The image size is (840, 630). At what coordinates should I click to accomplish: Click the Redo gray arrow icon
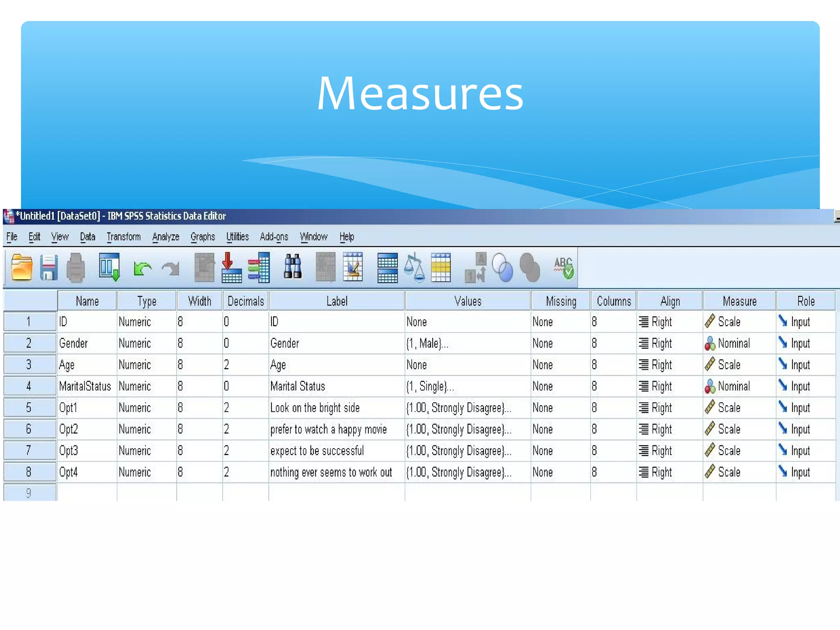171,269
